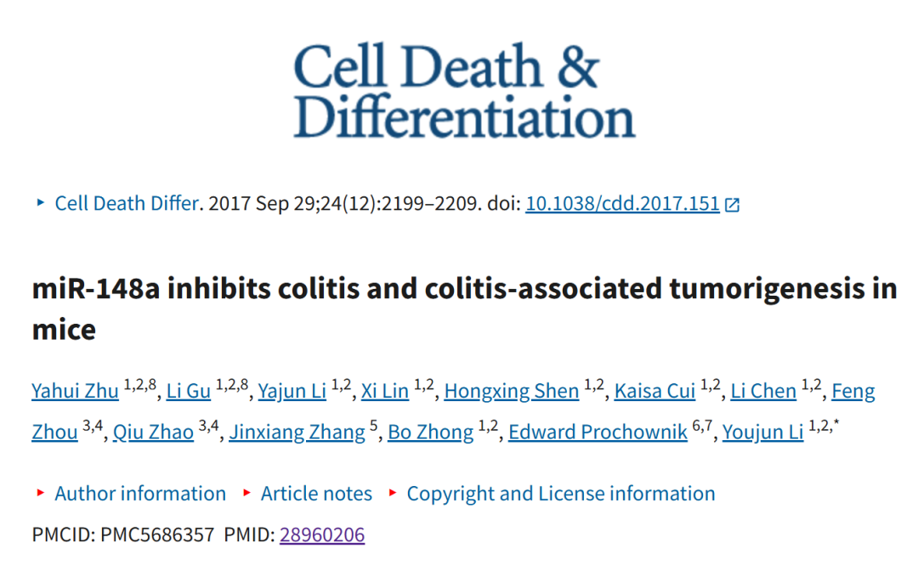Viewport: 918px width, 588px height.
Task: Expand Author information section
Action: click(x=140, y=493)
